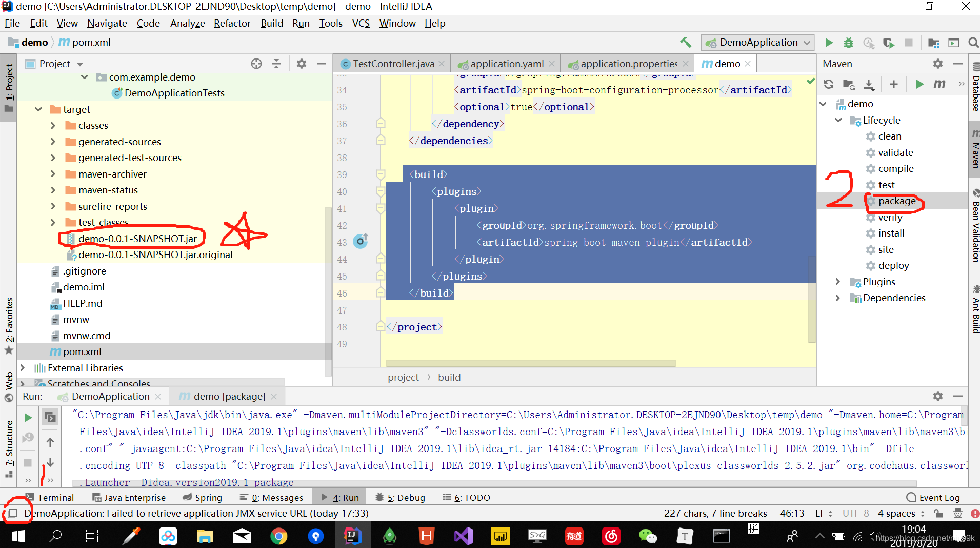Screen dimensions: 980x548
Task: Execute Maven goal 'm' icon
Action: [x=939, y=84]
